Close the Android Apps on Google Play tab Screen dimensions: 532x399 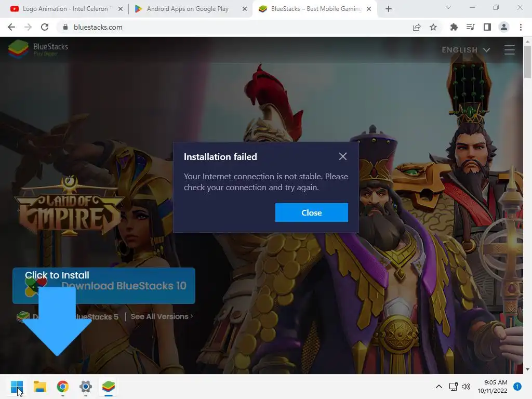[245, 9]
